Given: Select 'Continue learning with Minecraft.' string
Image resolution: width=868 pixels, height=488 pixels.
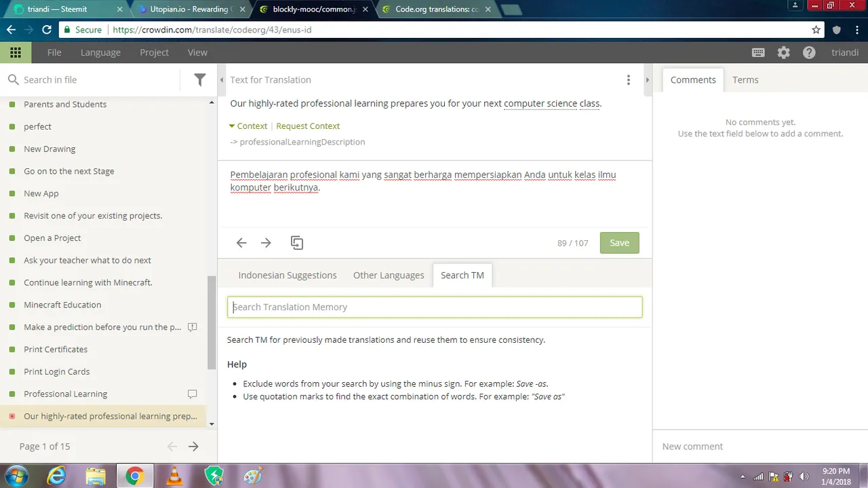Looking at the screenshot, I should [87, 282].
